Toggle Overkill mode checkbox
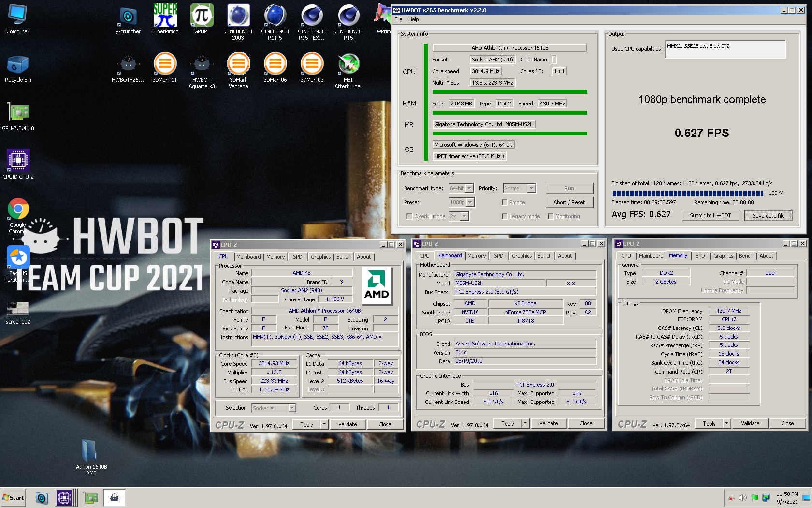The width and height of the screenshot is (812, 508). pos(409,216)
